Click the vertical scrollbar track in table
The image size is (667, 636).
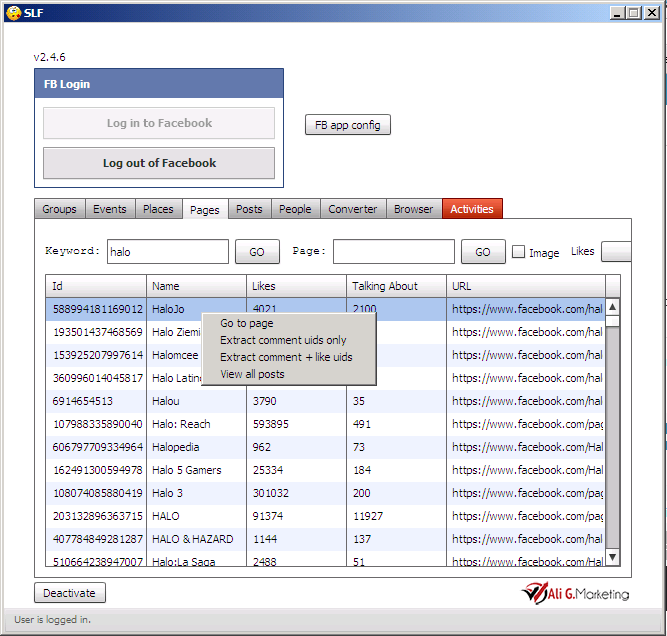[613, 437]
